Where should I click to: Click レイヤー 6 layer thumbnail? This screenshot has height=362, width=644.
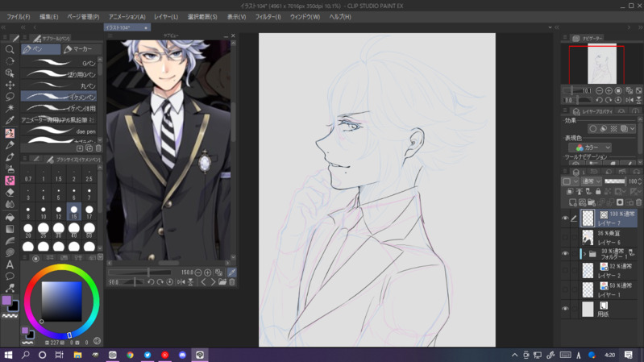[x=588, y=238]
